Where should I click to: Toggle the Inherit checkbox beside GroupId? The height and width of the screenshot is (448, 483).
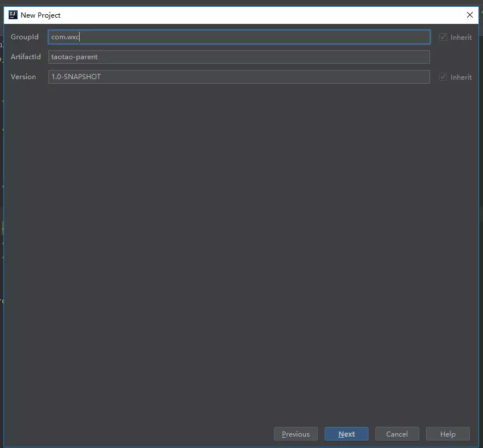[x=443, y=37]
